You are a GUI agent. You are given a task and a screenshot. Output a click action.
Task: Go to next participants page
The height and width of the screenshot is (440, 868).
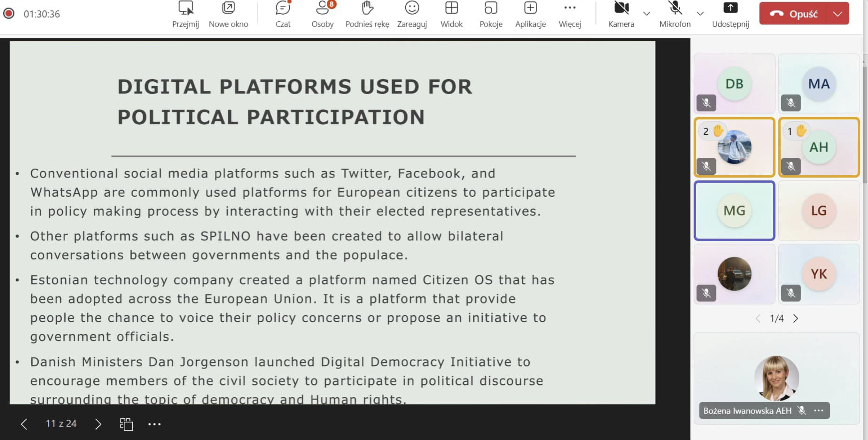(x=796, y=318)
